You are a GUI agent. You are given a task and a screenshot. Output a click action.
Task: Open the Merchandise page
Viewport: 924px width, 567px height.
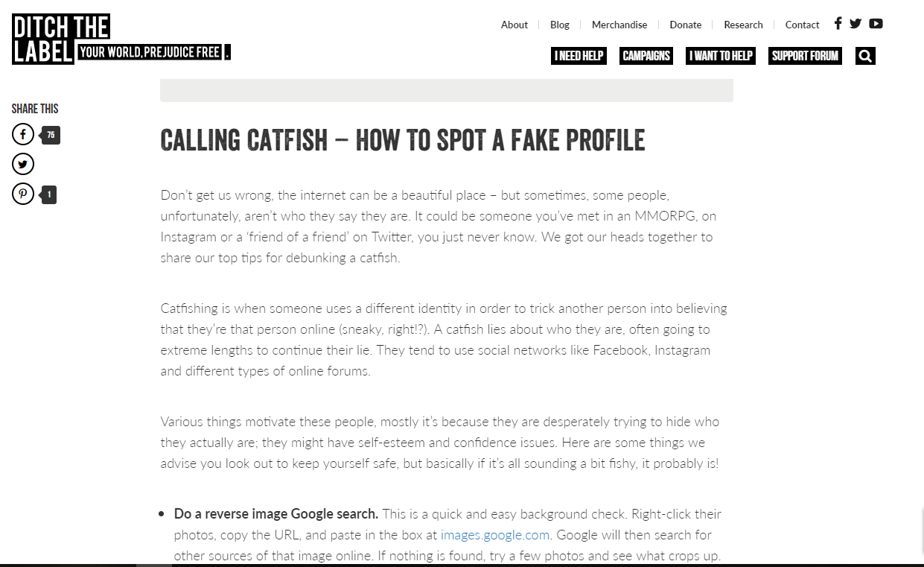(619, 25)
